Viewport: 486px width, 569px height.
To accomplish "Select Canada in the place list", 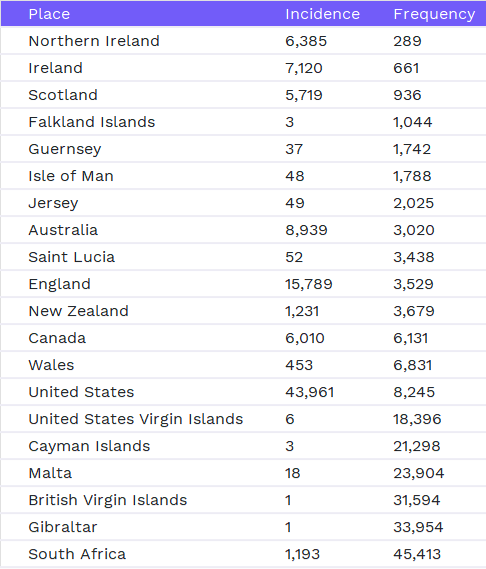I will (x=57, y=338).
